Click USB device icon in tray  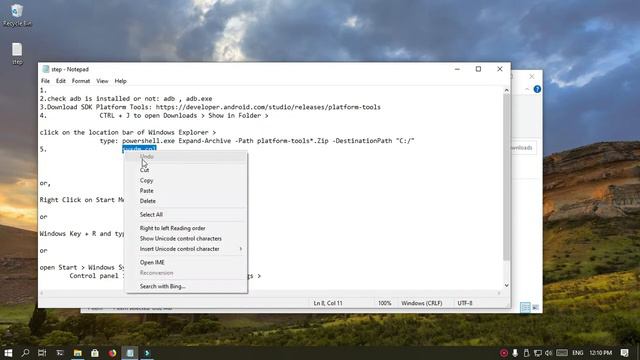(526, 353)
